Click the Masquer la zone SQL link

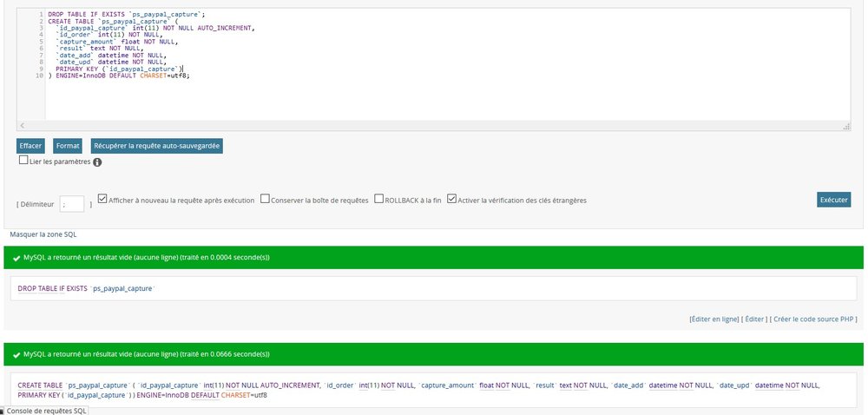(43, 234)
